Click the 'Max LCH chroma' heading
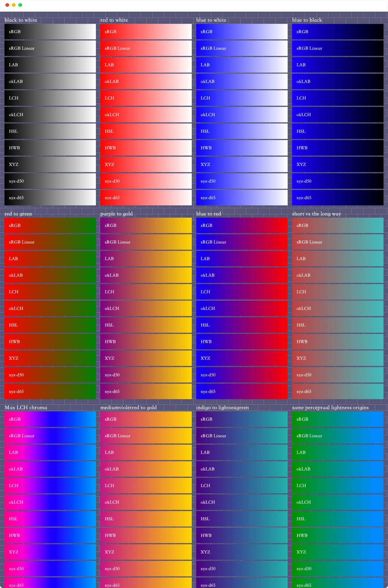 [x=26, y=408]
